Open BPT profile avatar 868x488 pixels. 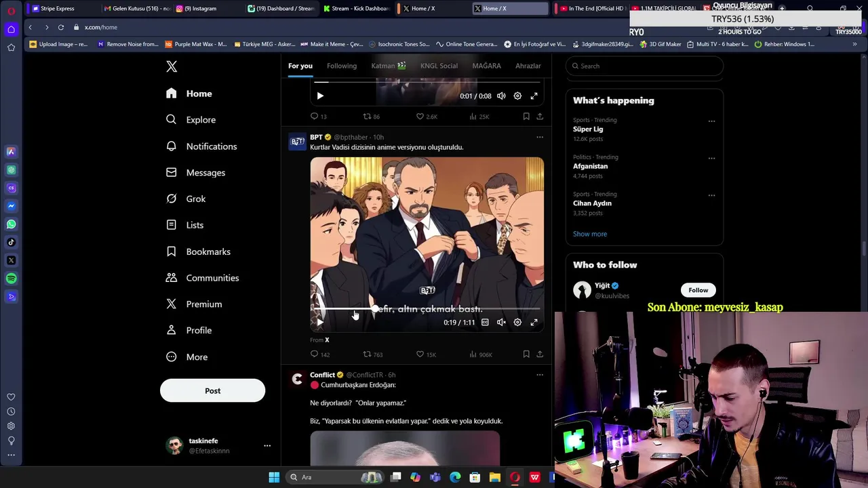(297, 141)
